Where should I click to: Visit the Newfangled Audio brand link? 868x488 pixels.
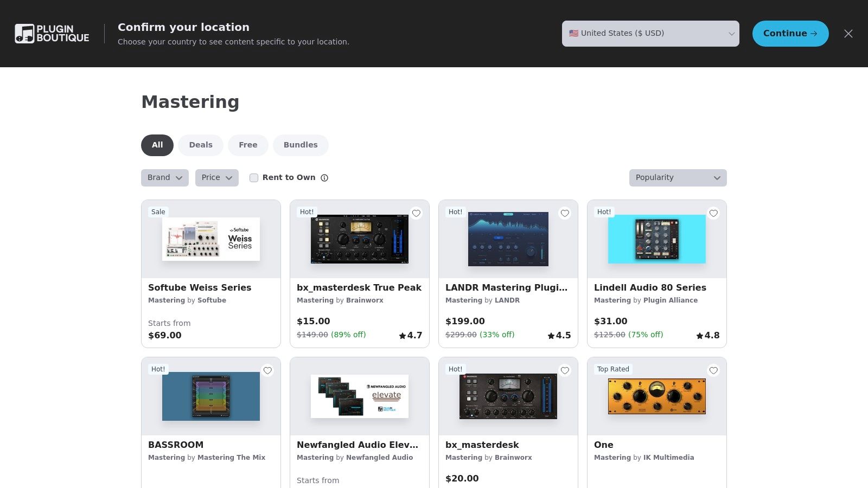click(x=380, y=458)
